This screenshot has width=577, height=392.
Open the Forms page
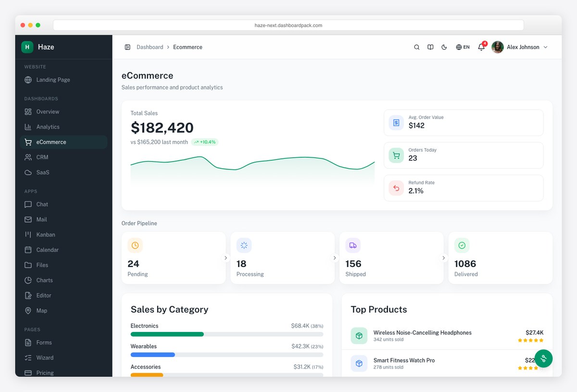pyautogui.click(x=63, y=342)
